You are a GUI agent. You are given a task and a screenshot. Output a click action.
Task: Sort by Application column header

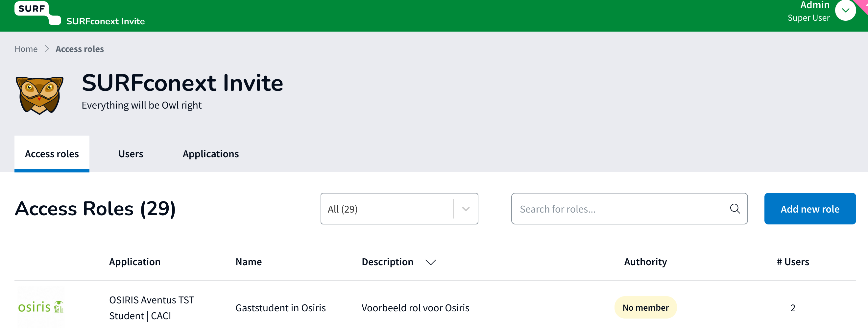click(135, 262)
